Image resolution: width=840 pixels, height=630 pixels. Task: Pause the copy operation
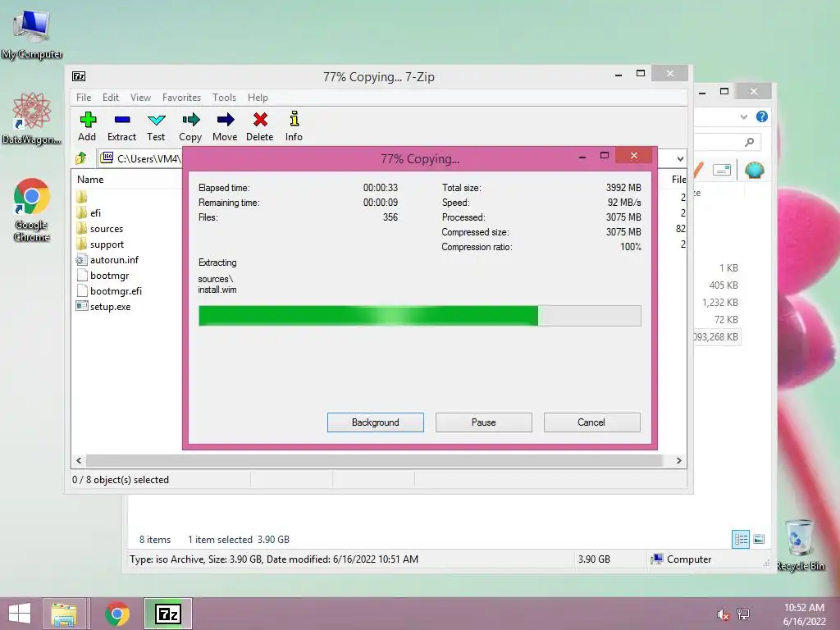(x=484, y=422)
